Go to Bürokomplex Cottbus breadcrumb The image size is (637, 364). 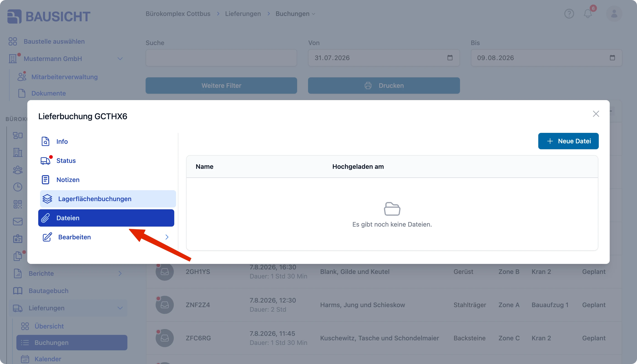[x=178, y=14]
